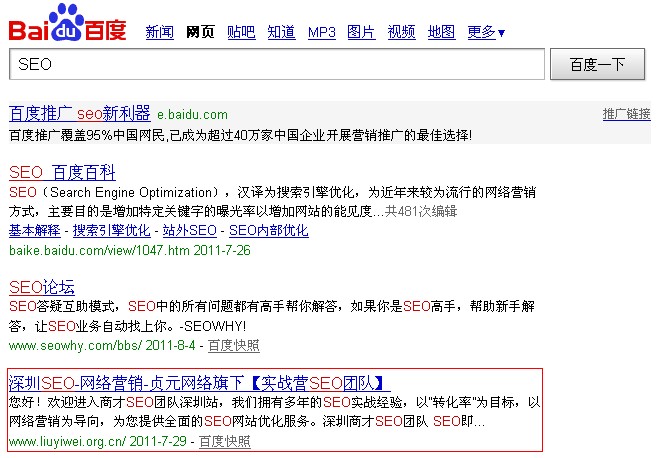This screenshot has width=671, height=458.
Task: Open the 百度推广 seo新利器 ad link
Action: [x=80, y=114]
